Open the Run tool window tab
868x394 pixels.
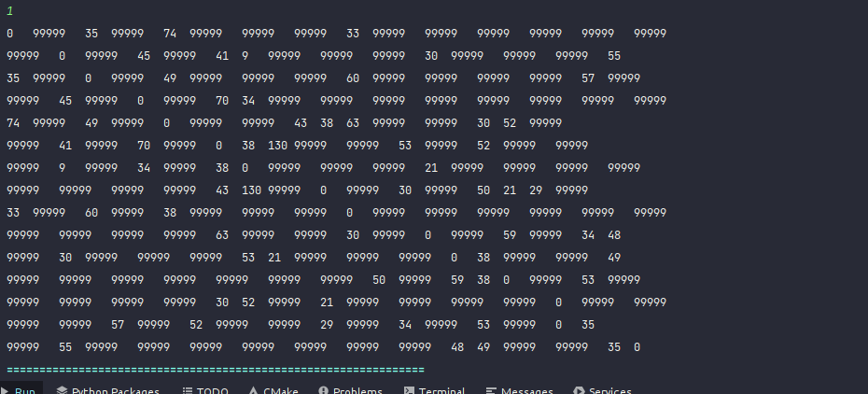pyautogui.click(x=20, y=390)
